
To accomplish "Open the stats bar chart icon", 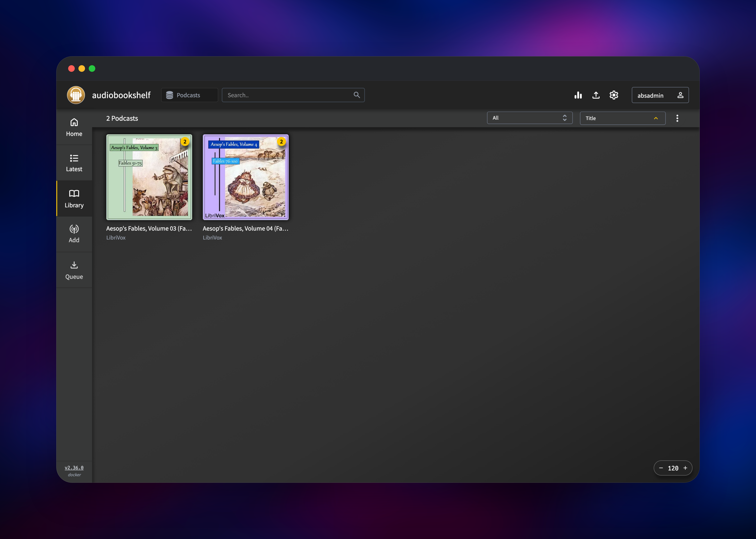I will click(578, 95).
